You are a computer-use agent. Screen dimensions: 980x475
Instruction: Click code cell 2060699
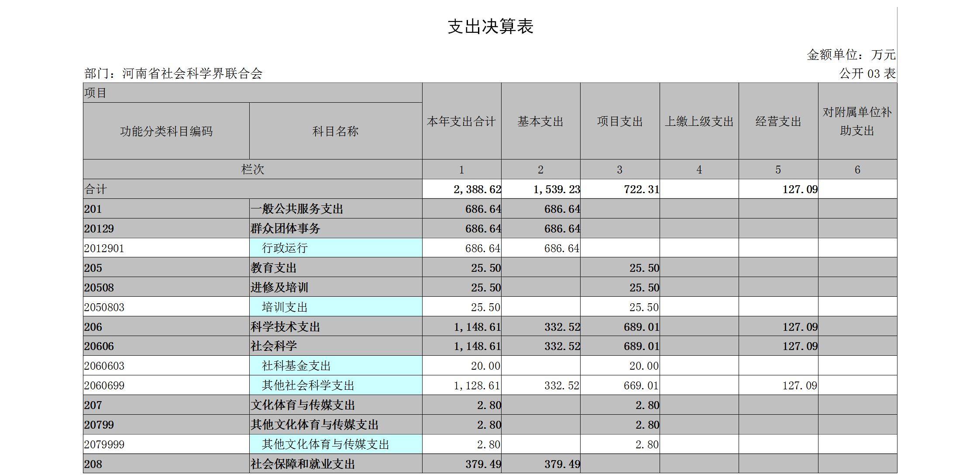click(166, 385)
